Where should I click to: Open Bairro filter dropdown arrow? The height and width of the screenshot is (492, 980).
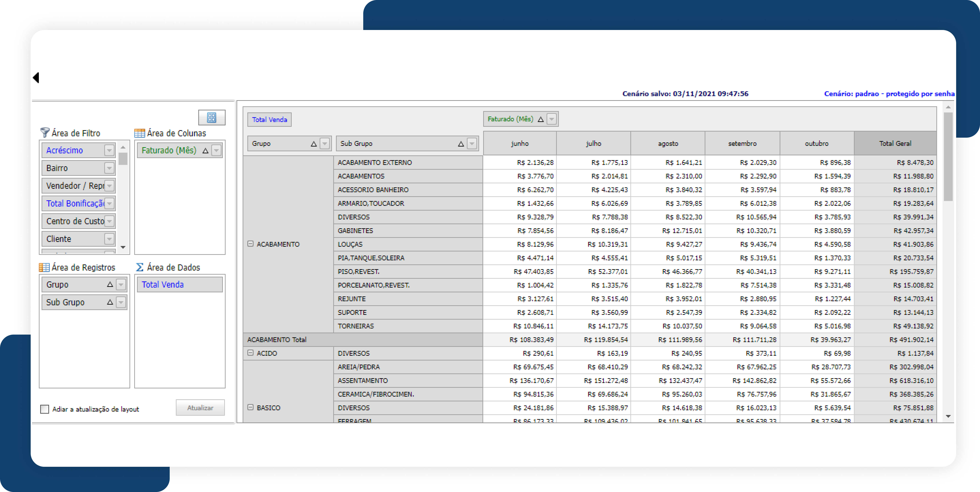[109, 168]
